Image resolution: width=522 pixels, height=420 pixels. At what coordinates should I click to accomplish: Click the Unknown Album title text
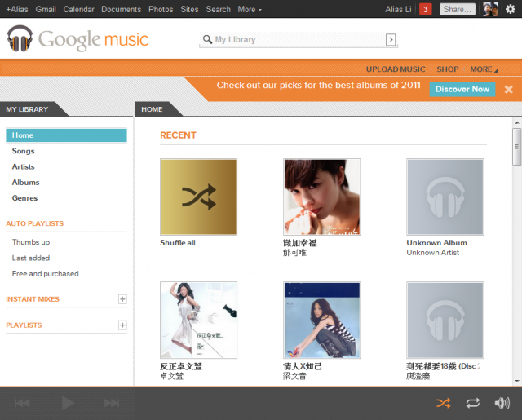[437, 242]
